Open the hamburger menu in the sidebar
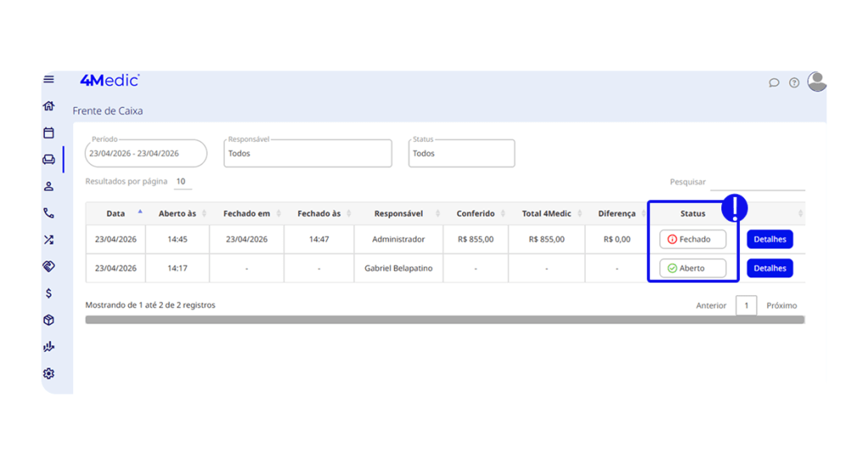This screenshot has height=465, width=868. coord(49,80)
